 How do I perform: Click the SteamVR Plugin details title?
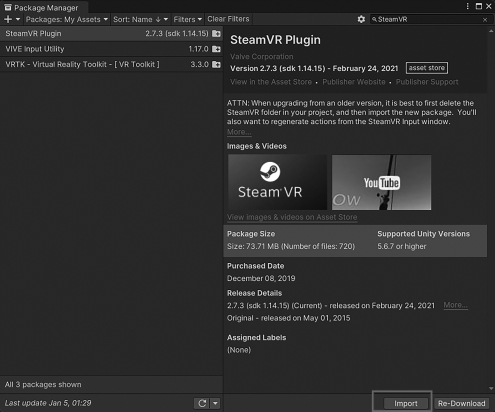[x=275, y=40]
